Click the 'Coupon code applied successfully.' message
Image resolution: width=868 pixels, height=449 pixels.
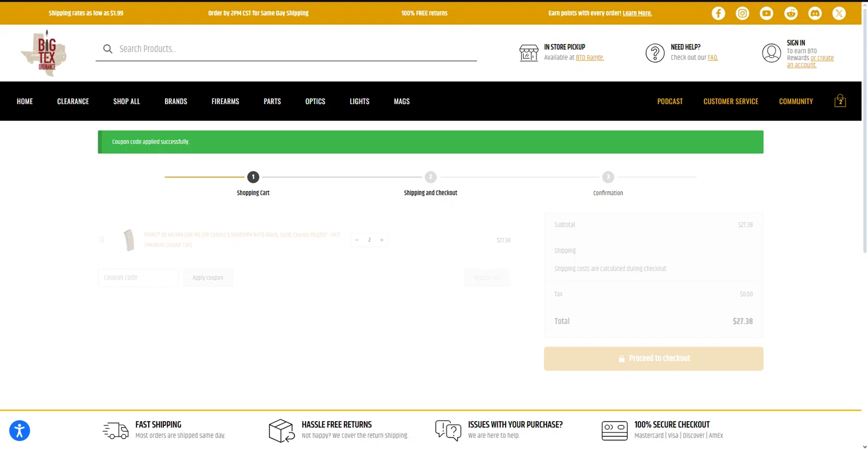pos(150,142)
